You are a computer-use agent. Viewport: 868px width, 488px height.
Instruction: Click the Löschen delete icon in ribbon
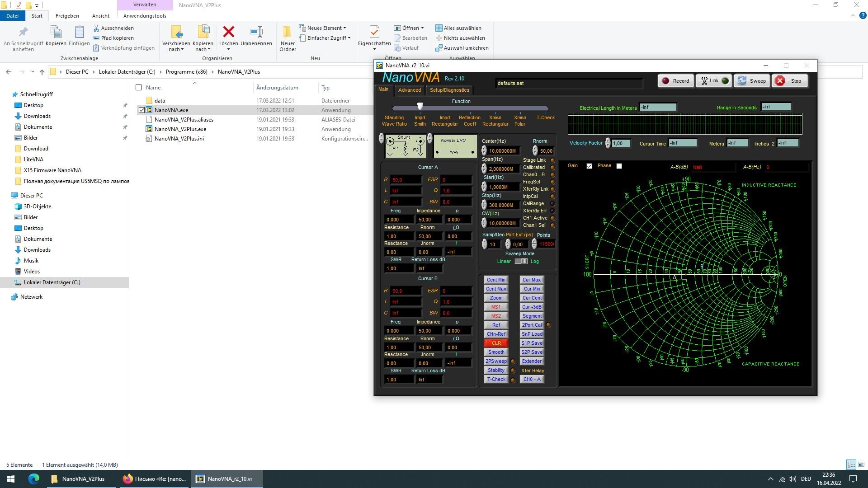(229, 32)
